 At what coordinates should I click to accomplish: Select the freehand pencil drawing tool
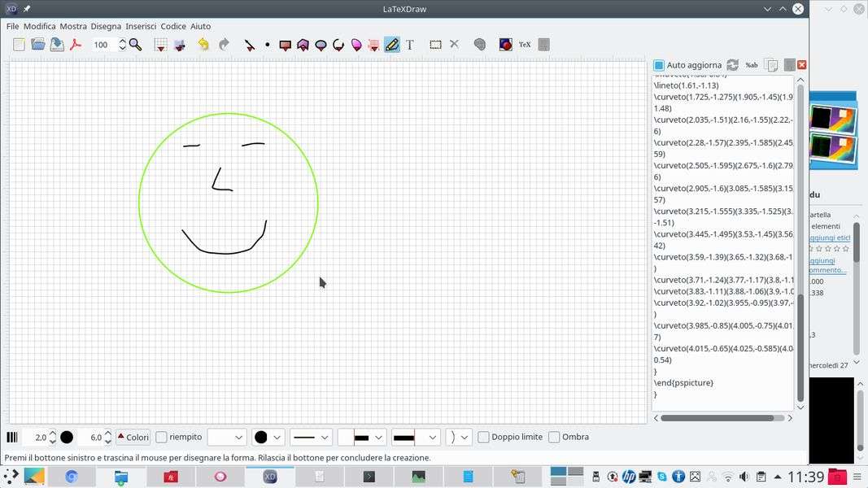391,45
